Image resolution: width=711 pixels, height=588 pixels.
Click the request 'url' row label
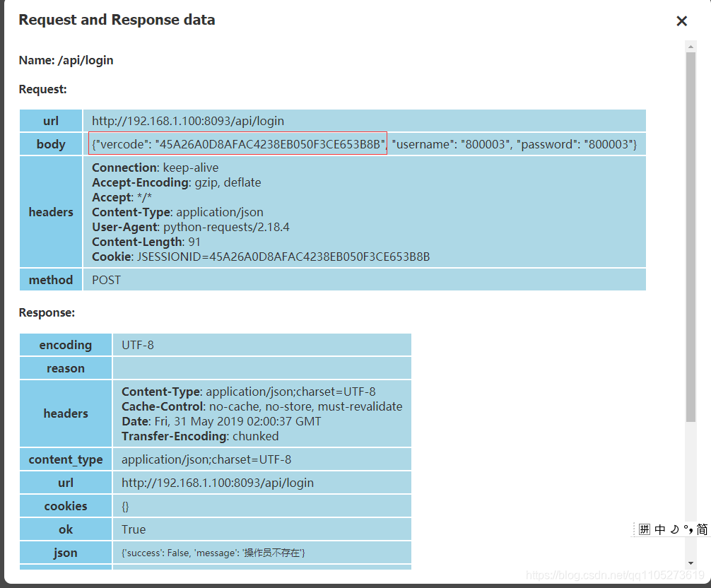51,121
